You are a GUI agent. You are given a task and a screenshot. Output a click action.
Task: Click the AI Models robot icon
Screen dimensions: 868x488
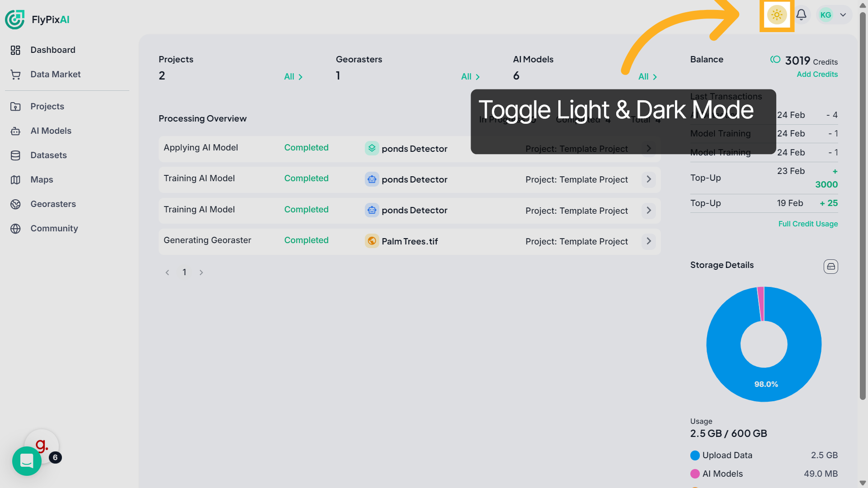pyautogui.click(x=15, y=131)
